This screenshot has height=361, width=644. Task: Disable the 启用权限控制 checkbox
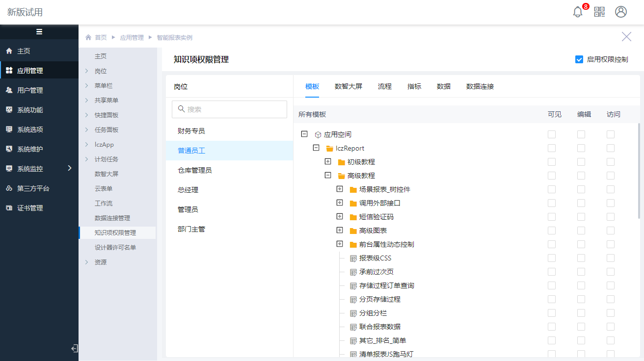[x=579, y=59]
